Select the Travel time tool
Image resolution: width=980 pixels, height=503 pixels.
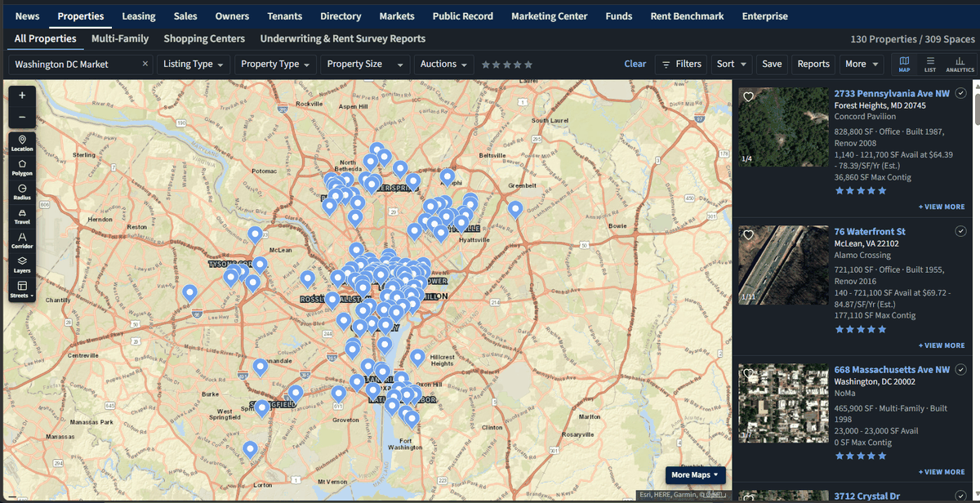tap(22, 216)
